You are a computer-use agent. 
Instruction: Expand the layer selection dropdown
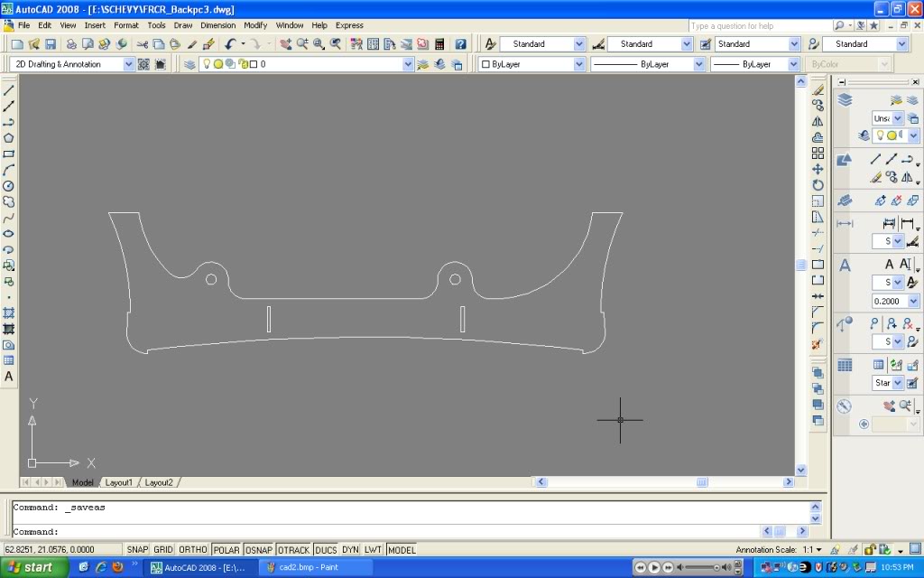click(x=408, y=63)
